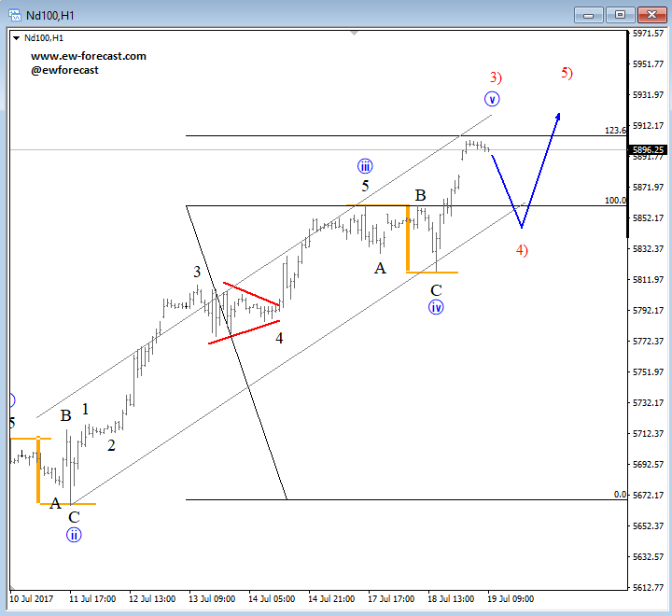The height and width of the screenshot is (616, 672).
Task: Click the @ewforecast text label
Action: (64, 70)
